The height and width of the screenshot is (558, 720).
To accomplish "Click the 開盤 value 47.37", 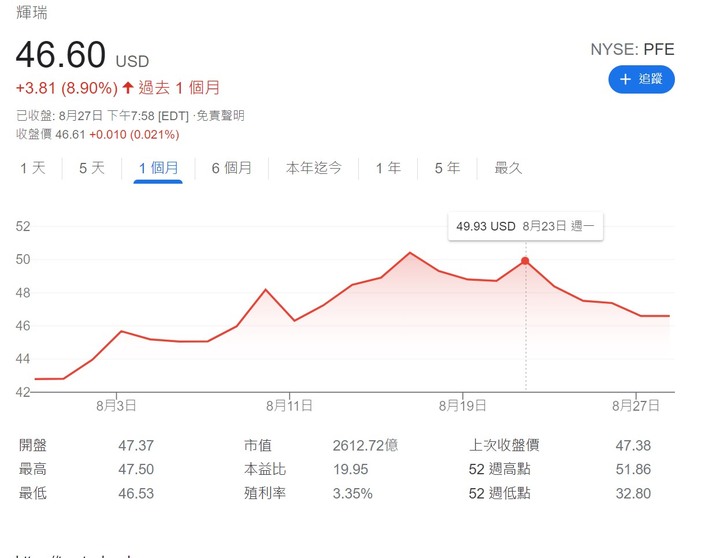I will point(136,445).
